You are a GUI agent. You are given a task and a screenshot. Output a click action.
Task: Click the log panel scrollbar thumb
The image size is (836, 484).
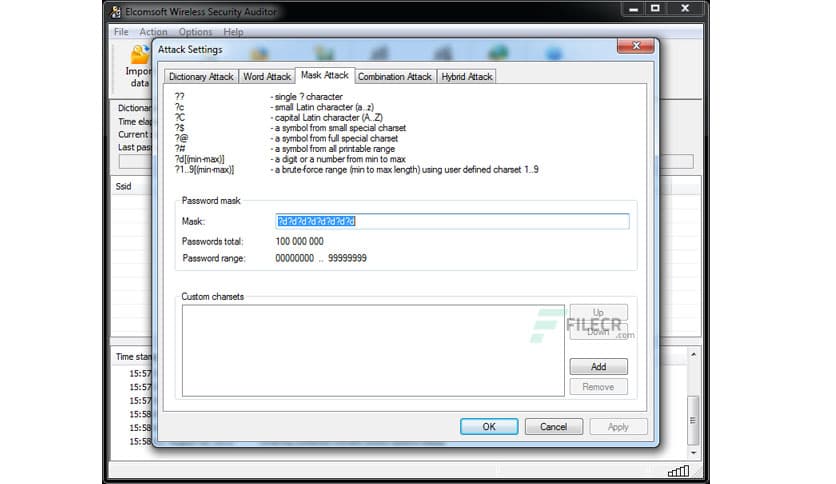(693, 420)
